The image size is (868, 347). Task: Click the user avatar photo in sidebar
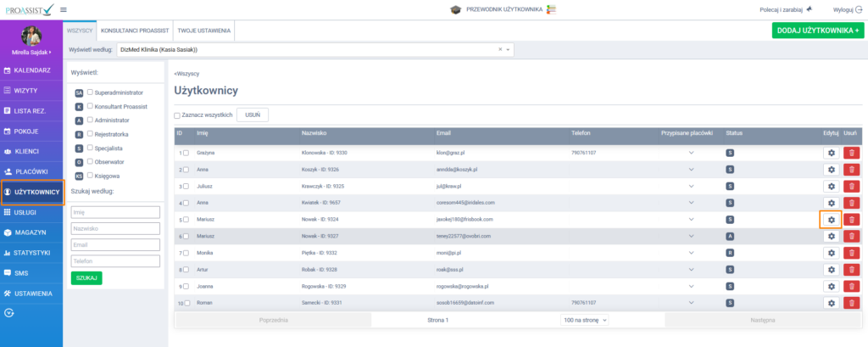(x=31, y=36)
